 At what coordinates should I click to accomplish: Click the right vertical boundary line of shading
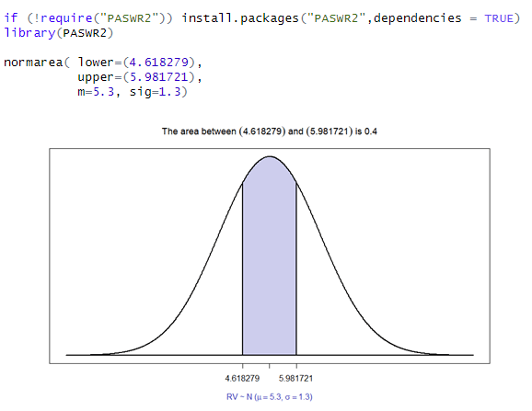[x=296, y=268]
